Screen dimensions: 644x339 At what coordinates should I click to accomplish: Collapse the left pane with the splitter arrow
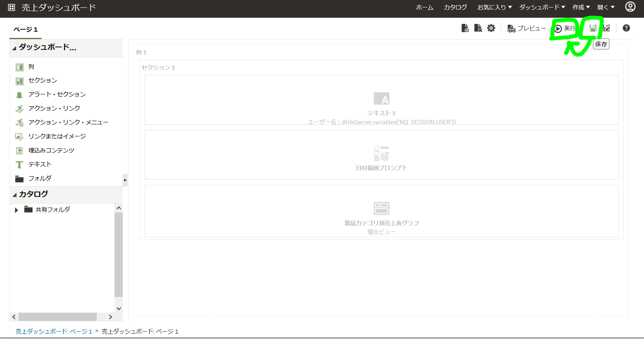click(125, 180)
